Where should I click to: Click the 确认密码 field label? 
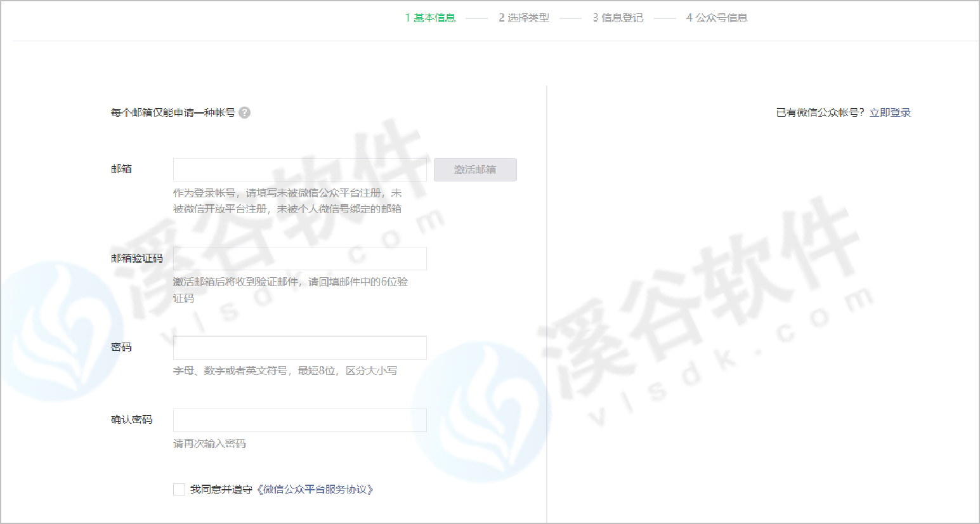[131, 419]
